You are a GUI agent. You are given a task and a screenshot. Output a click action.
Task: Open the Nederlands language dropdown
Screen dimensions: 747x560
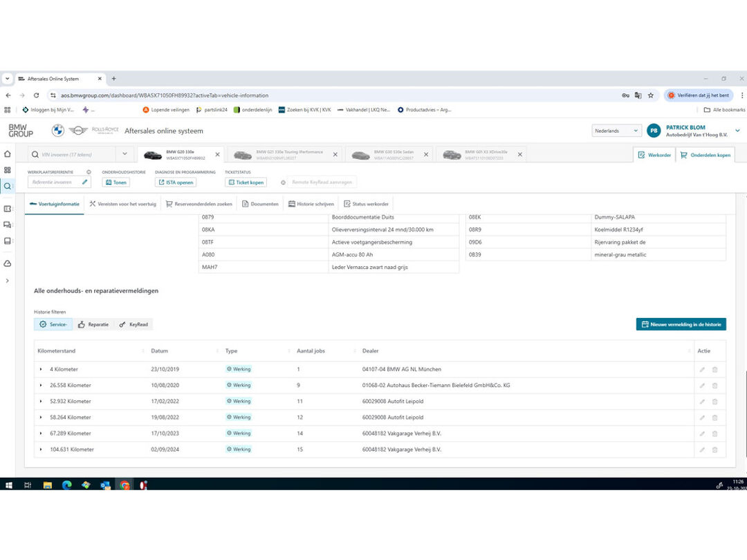coord(616,131)
